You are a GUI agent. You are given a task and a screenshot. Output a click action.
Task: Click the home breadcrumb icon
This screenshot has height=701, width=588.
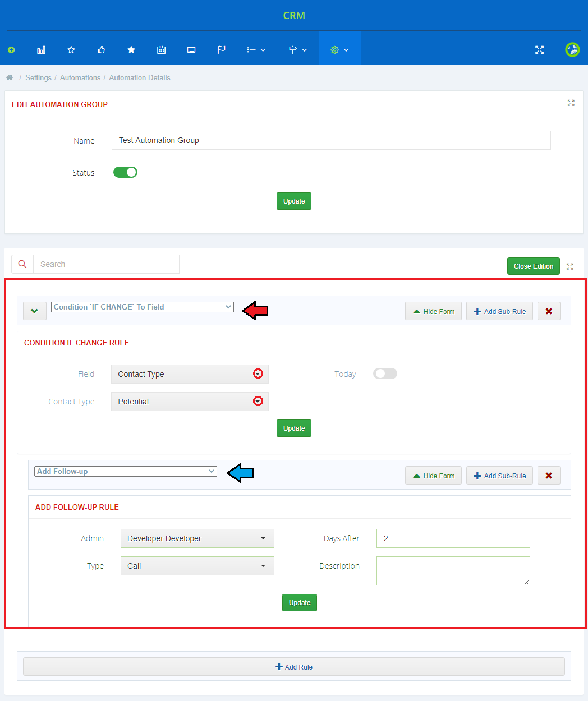point(10,77)
